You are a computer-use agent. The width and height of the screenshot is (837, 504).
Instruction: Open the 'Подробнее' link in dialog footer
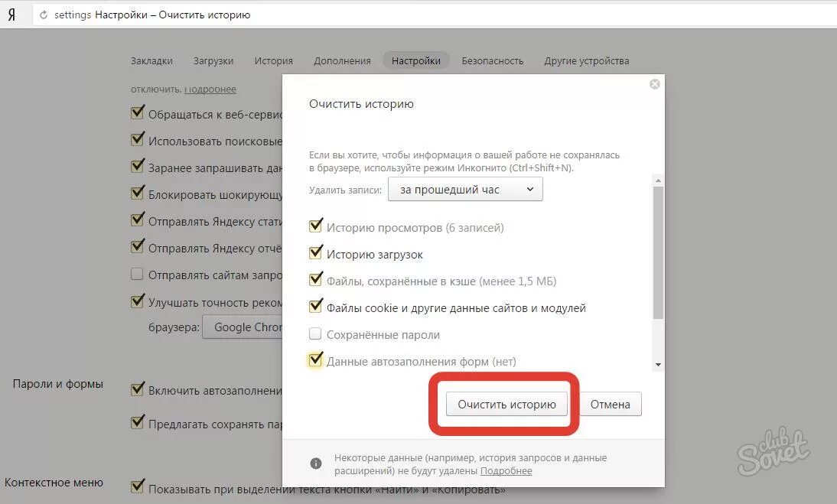pyautogui.click(x=506, y=471)
